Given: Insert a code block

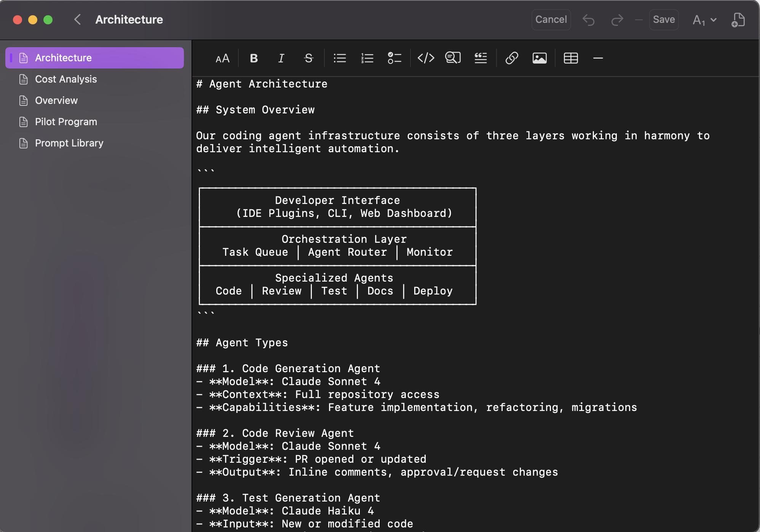Looking at the screenshot, I should (426, 58).
